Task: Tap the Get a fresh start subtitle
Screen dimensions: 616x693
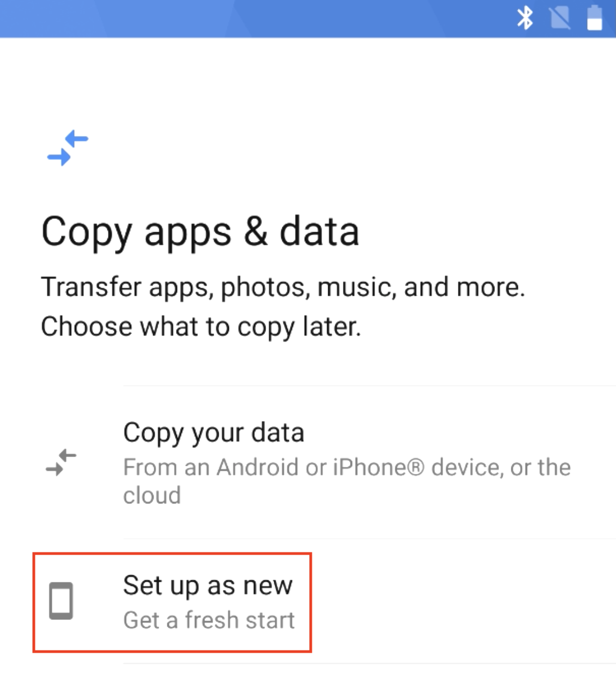Action: 209,620
